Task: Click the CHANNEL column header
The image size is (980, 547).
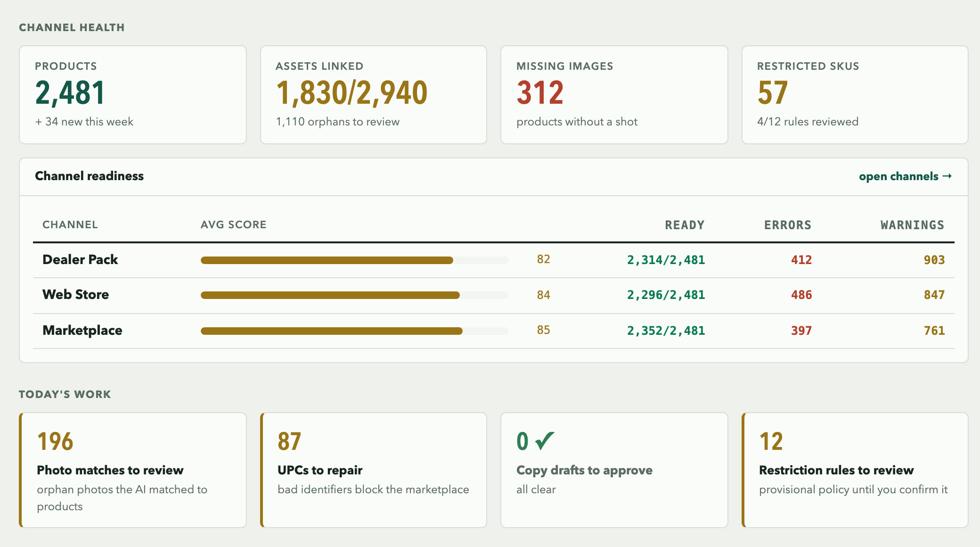Action: coord(70,224)
